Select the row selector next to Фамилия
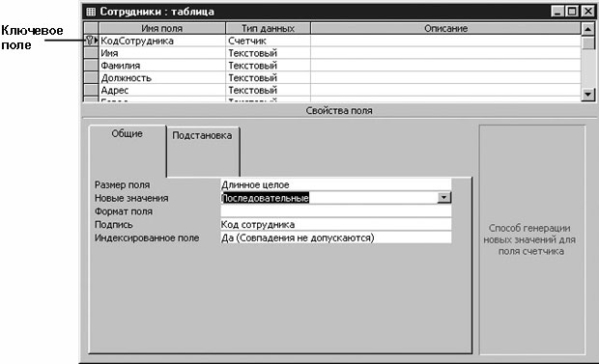 click(x=91, y=66)
